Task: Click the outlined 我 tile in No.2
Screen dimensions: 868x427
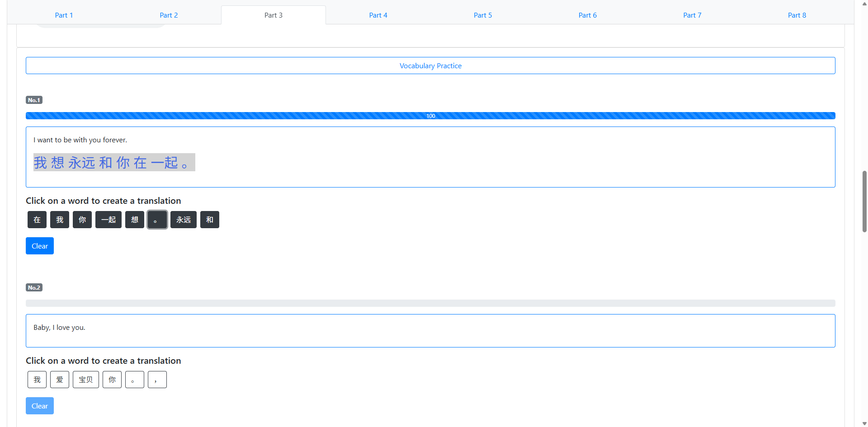Action: 37,380
